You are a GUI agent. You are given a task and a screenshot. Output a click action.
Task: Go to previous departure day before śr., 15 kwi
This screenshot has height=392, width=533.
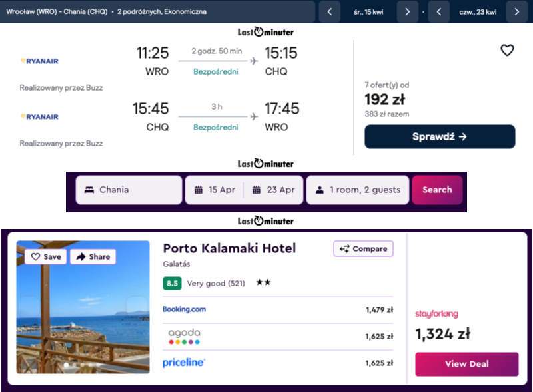click(x=329, y=11)
